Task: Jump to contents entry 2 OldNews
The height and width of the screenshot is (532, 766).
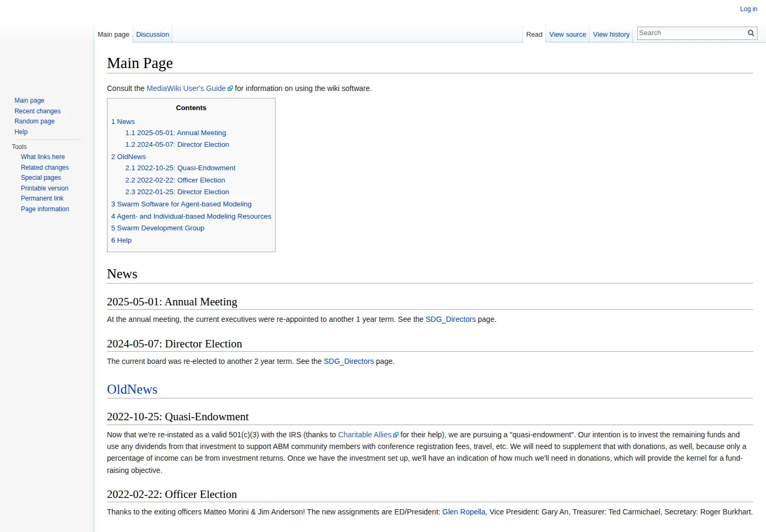Action: tap(128, 157)
